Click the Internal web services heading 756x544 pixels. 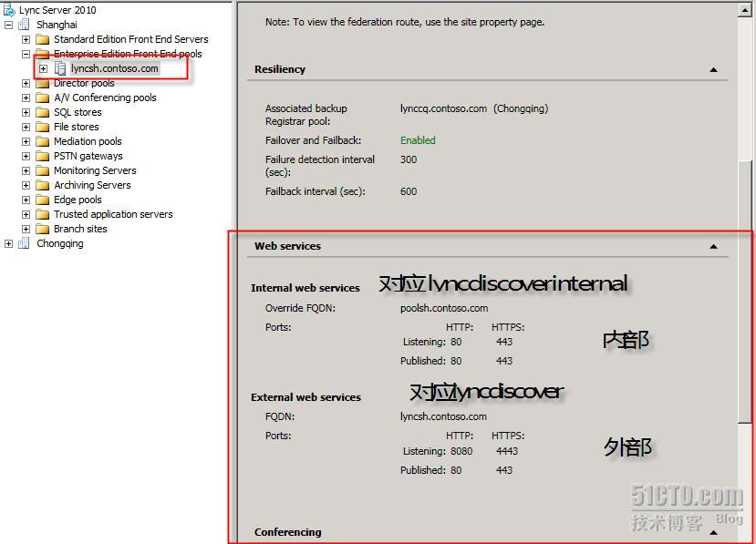306,288
